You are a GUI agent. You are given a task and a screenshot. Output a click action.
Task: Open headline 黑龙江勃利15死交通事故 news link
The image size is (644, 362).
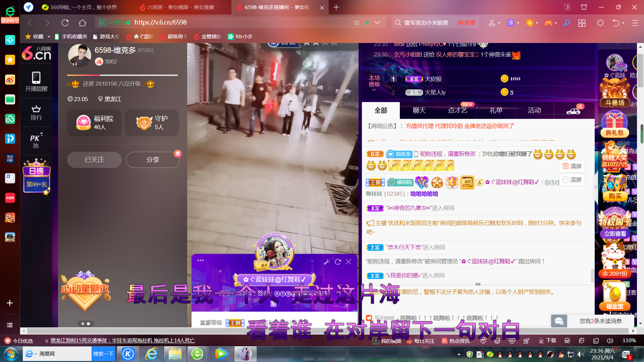[x=122, y=341]
